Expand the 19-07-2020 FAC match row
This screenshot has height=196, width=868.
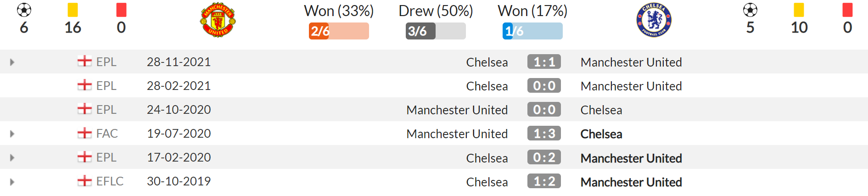[x=12, y=134]
